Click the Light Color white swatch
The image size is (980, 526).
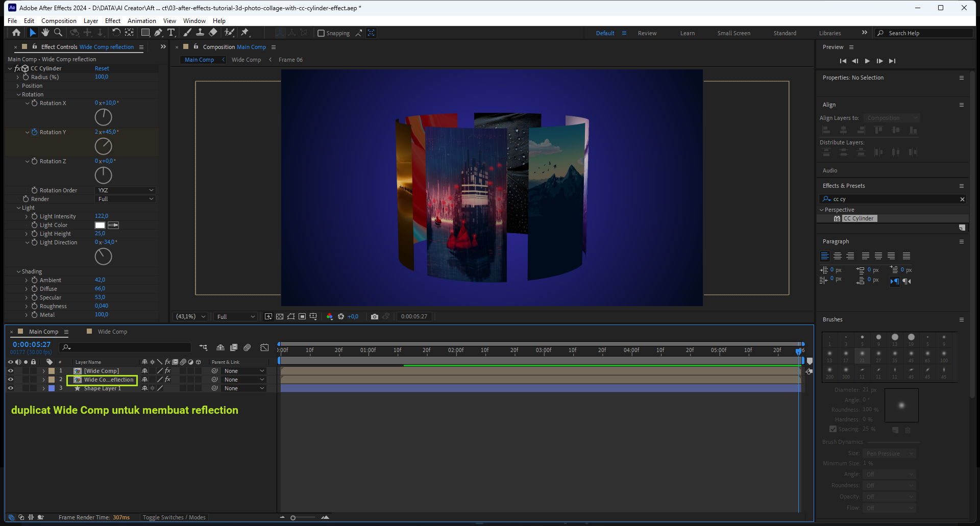pos(100,226)
